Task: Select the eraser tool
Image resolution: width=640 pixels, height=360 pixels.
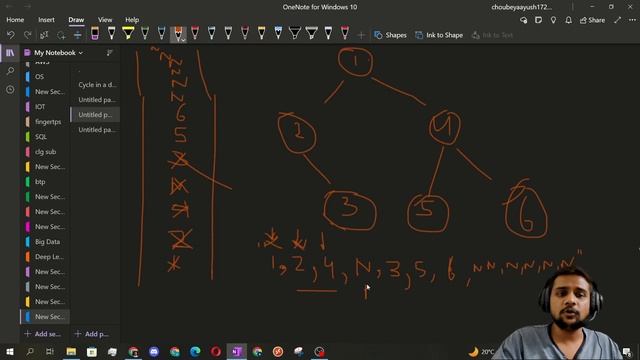Action: point(95,33)
